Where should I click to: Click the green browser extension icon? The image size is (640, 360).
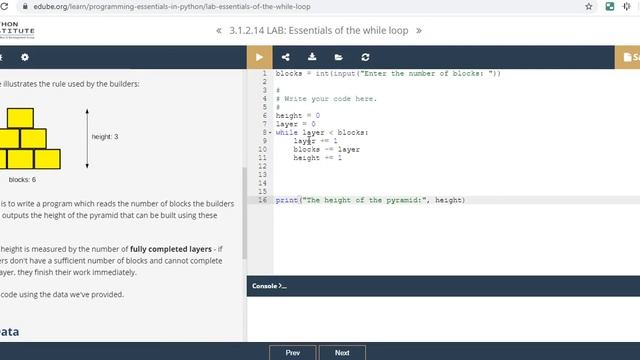610,7
